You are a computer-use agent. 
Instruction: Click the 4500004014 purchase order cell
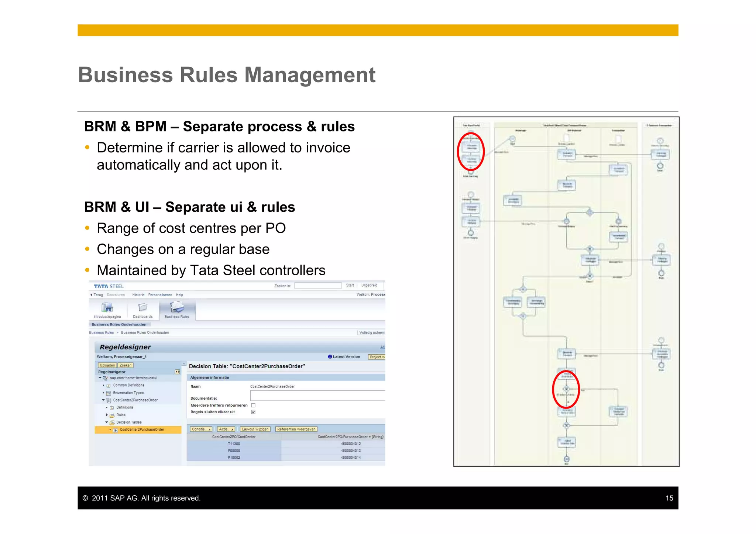[x=333, y=458]
